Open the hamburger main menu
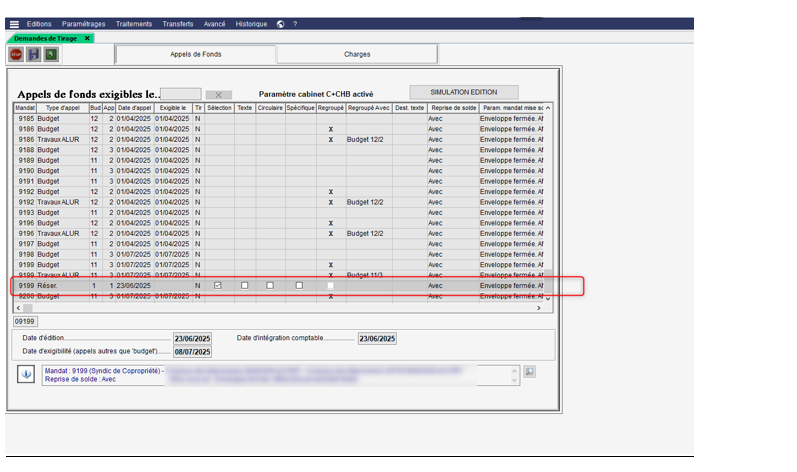Image resolution: width=797 pixels, height=472 pixels. [14, 23]
